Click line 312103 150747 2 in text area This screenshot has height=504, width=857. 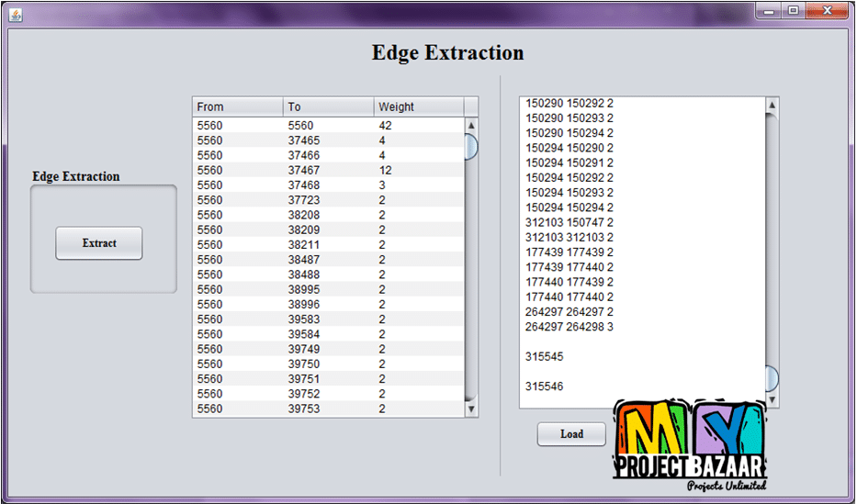click(x=569, y=222)
